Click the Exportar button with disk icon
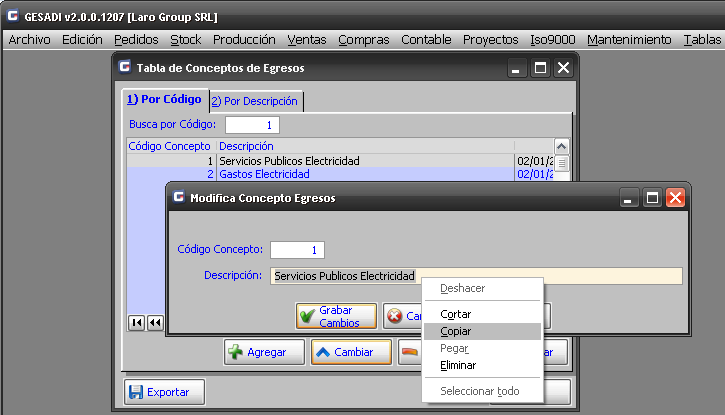This screenshot has width=725, height=415. click(164, 392)
